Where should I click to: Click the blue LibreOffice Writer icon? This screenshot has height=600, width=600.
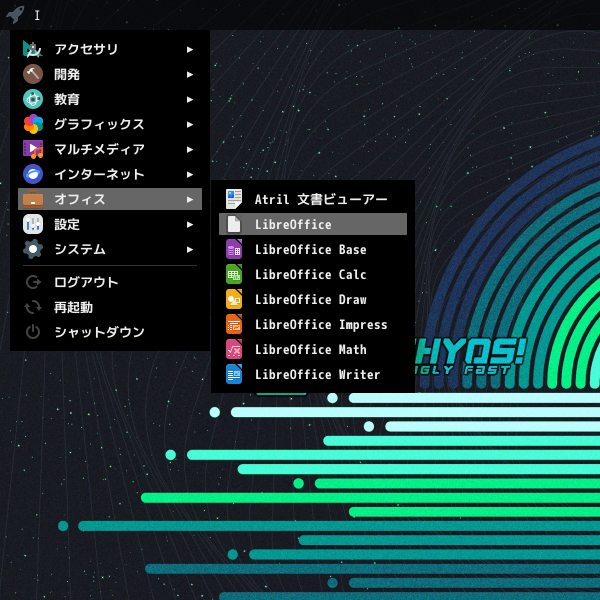tap(234, 374)
